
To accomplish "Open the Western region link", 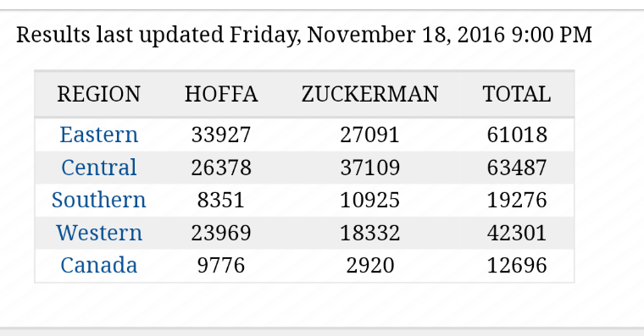I will pos(99,233).
